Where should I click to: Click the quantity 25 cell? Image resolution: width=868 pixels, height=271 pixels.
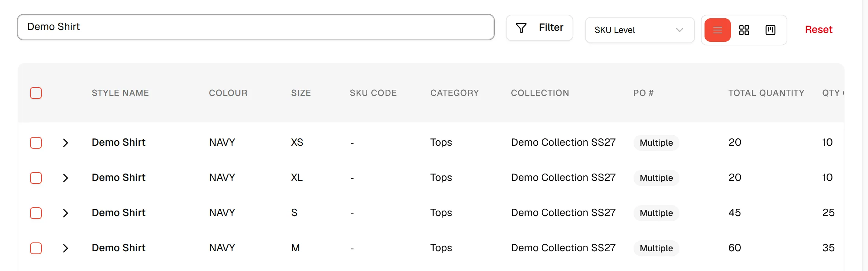[828, 213]
